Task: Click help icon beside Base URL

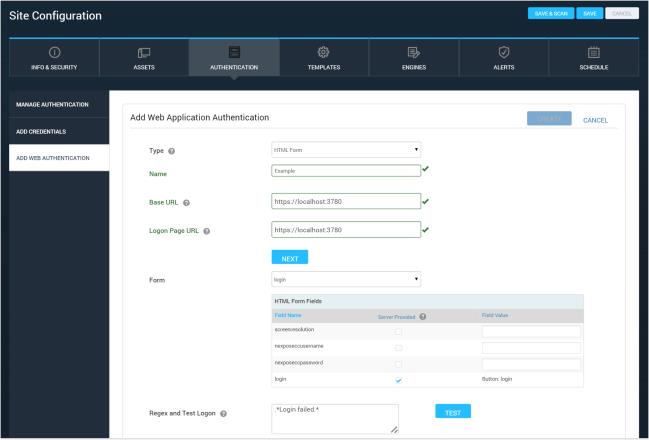Action: [x=187, y=203]
